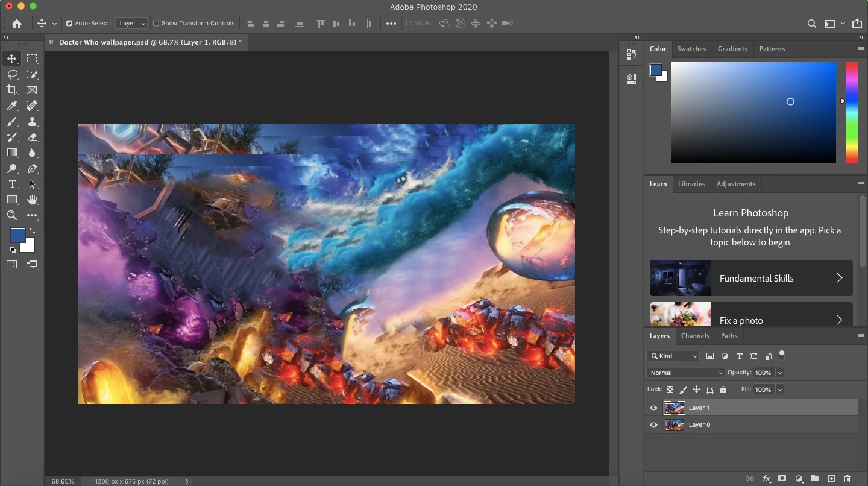
Task: Toggle the Auto-Select checkbox
Action: [69, 24]
